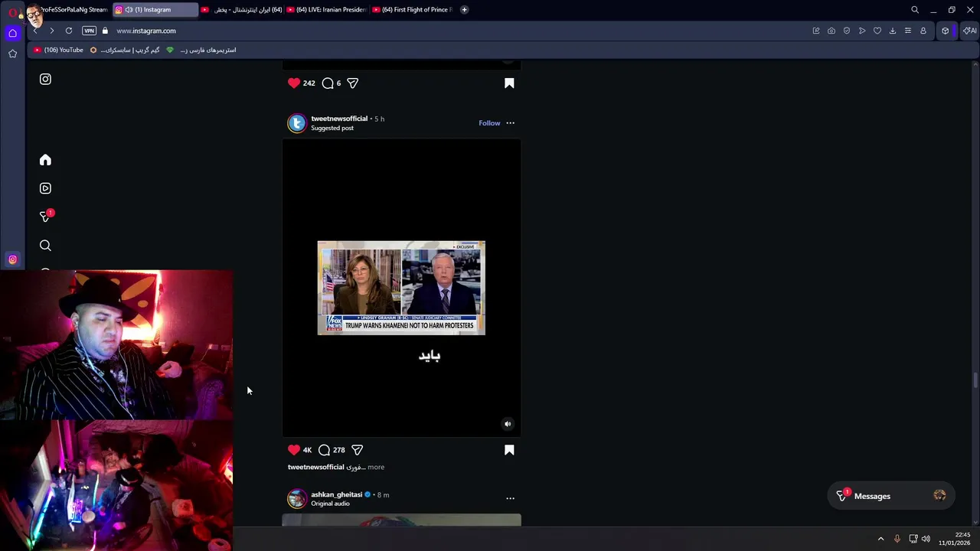Screen dimensions: 980x551
Task: Switch to First Flight of Prince tab
Action: [413, 10]
